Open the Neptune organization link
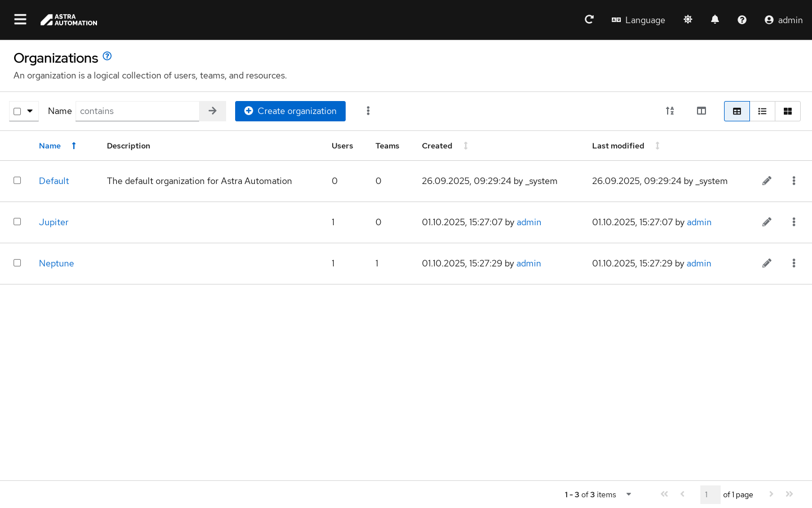The image size is (812, 508). pyautogui.click(x=56, y=264)
